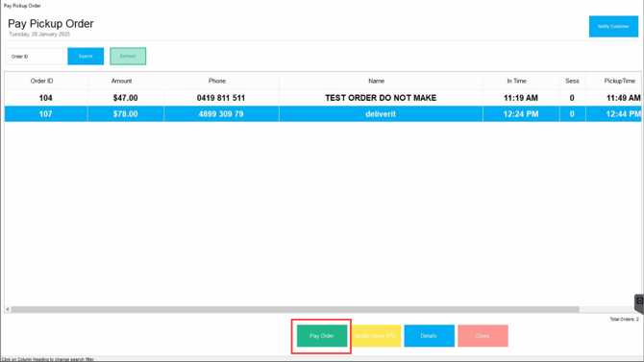Click the $78.00 amount cell
This screenshot has height=362, width=644.
pyautogui.click(x=125, y=113)
